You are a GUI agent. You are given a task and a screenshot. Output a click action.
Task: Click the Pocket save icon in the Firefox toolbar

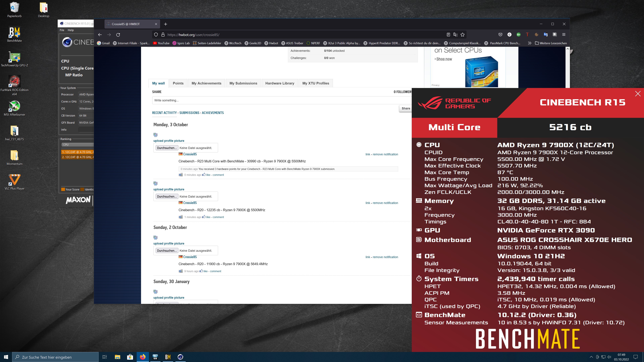[500, 35]
